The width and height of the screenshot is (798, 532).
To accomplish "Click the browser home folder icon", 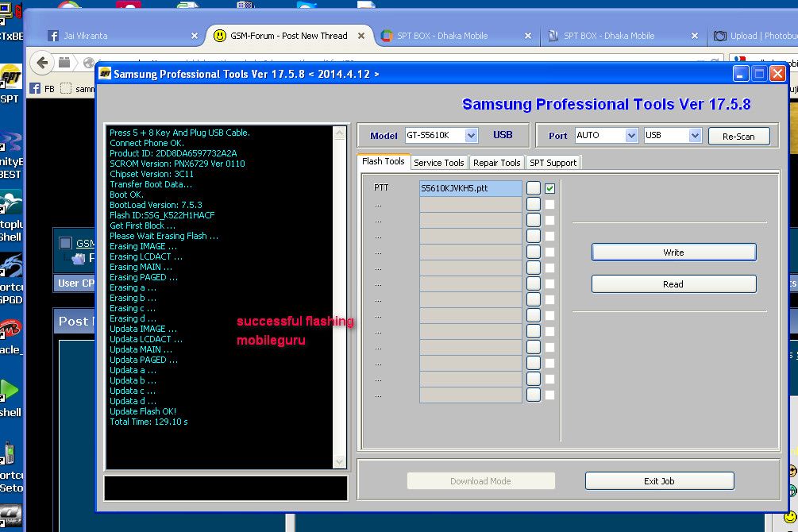I will point(64,63).
